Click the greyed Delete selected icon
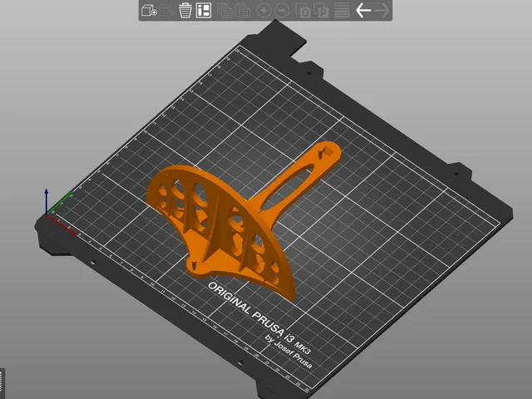This screenshot has width=532, height=399. (x=167, y=11)
